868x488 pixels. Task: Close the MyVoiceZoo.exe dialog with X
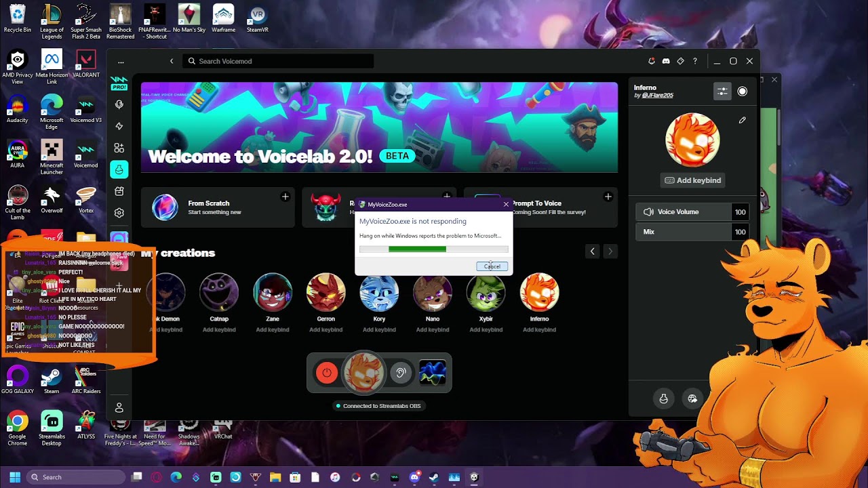pyautogui.click(x=506, y=204)
